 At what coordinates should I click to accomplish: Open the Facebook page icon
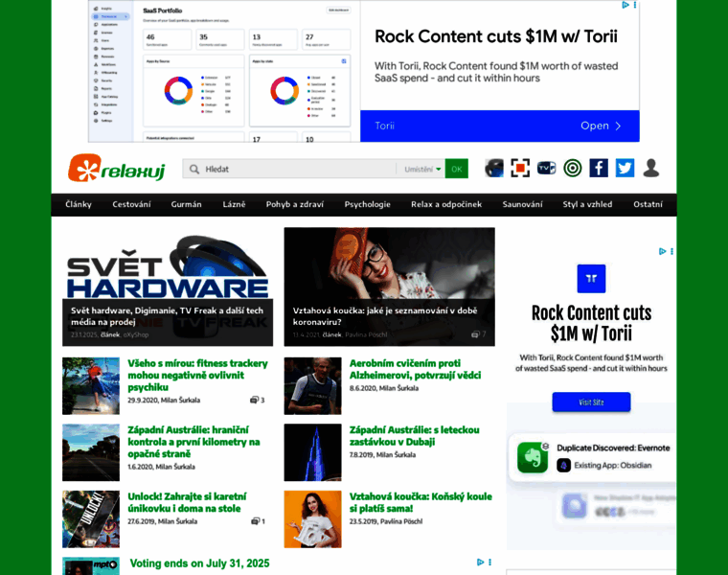599,168
